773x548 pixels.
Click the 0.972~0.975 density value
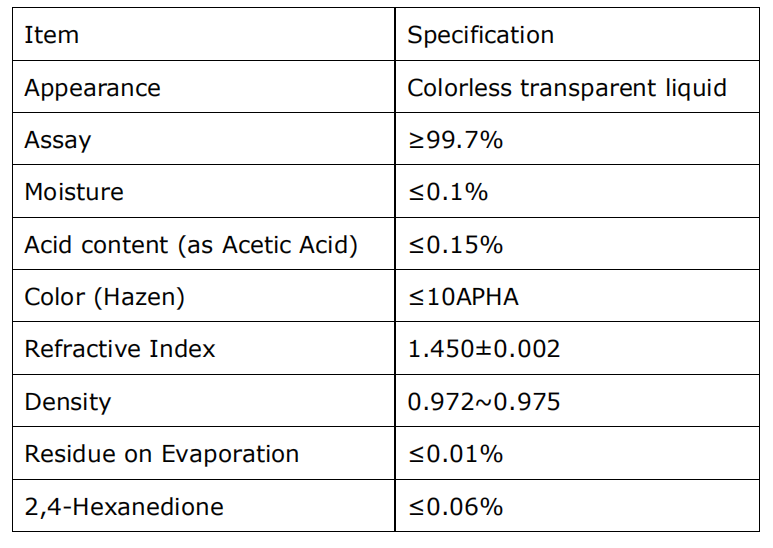pos(484,402)
